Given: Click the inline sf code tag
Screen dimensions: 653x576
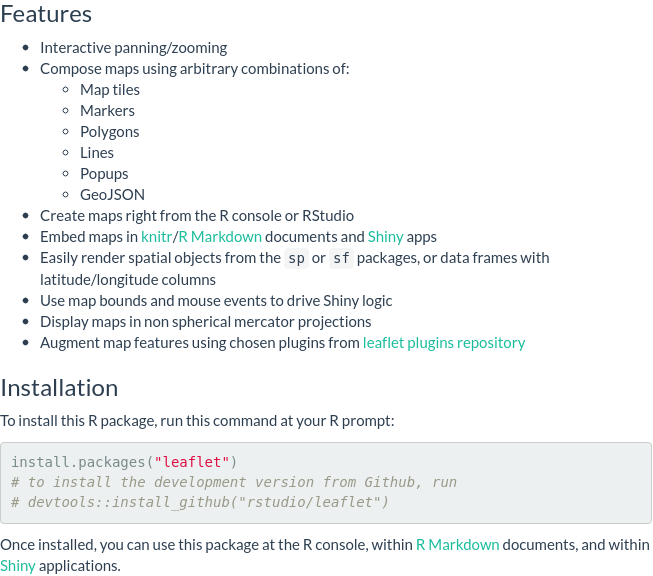Looking at the screenshot, I should (341, 258).
